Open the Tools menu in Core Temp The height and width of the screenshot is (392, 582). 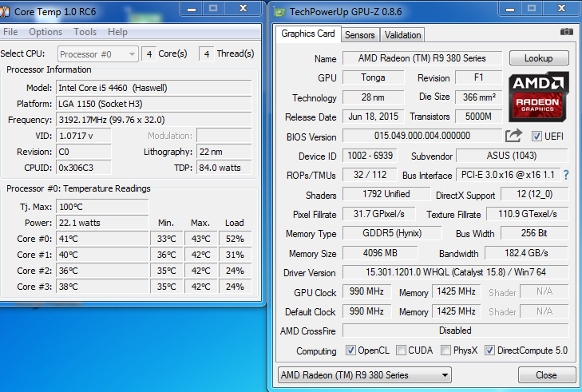pos(85,32)
